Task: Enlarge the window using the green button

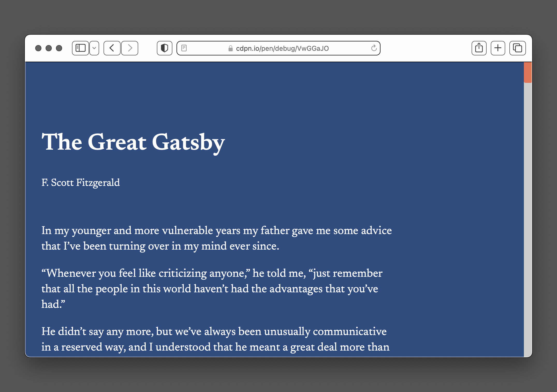Action: coord(60,48)
